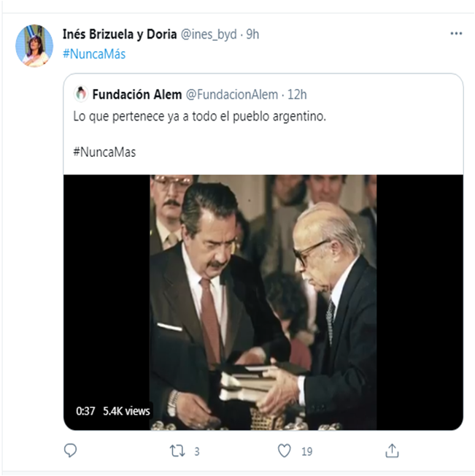Click the 5.4K views label

coord(126,411)
